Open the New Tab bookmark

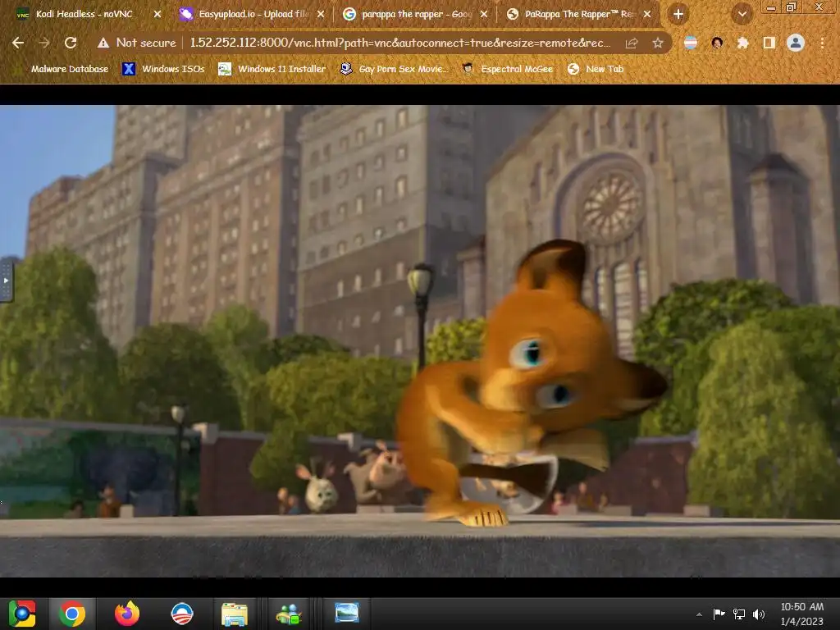[596, 69]
